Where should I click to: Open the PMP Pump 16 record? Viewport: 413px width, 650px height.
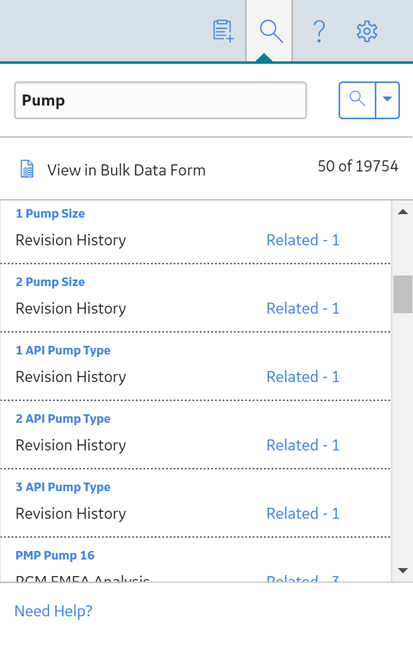pyautogui.click(x=55, y=555)
